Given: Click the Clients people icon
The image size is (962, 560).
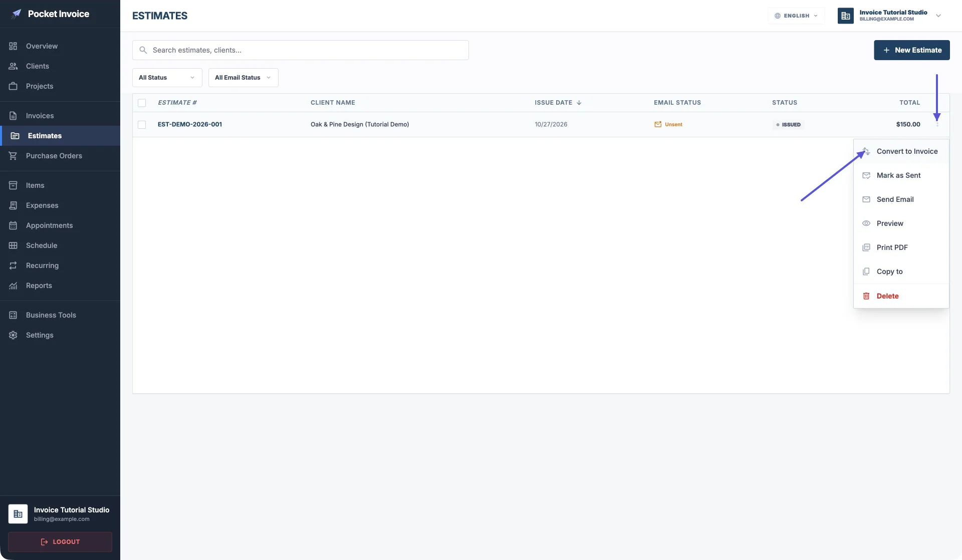Looking at the screenshot, I should [x=13, y=66].
